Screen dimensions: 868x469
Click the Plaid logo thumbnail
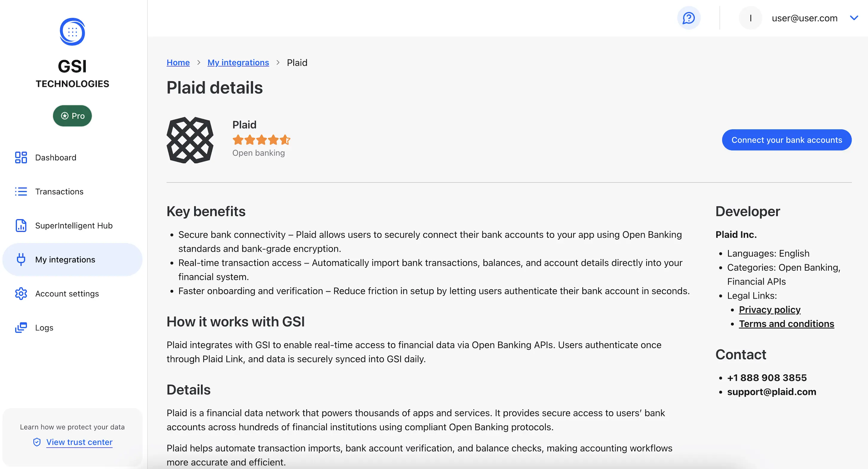coord(190,140)
